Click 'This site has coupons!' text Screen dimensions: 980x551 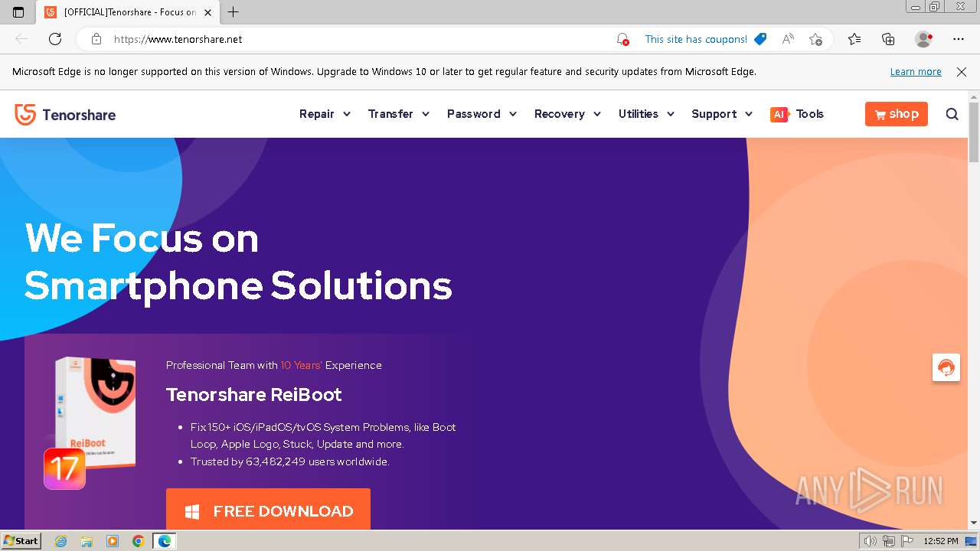point(696,39)
